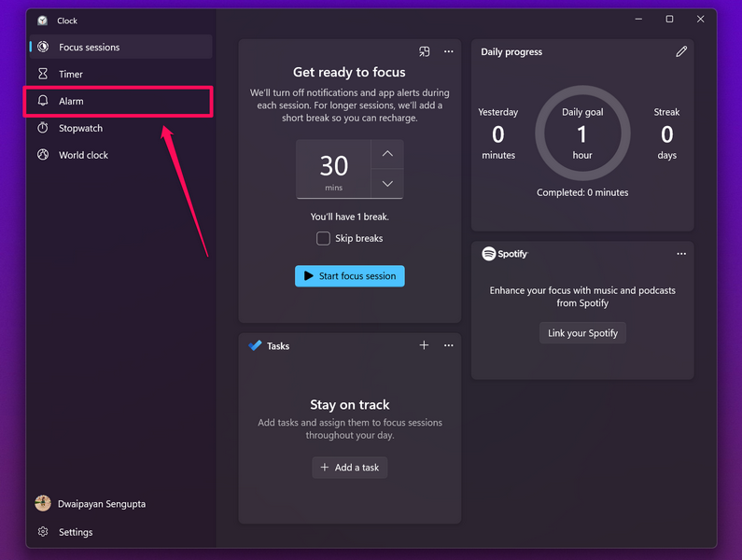This screenshot has height=560, width=742.
Task: Click the 30 mins duration field
Action: tap(333, 169)
